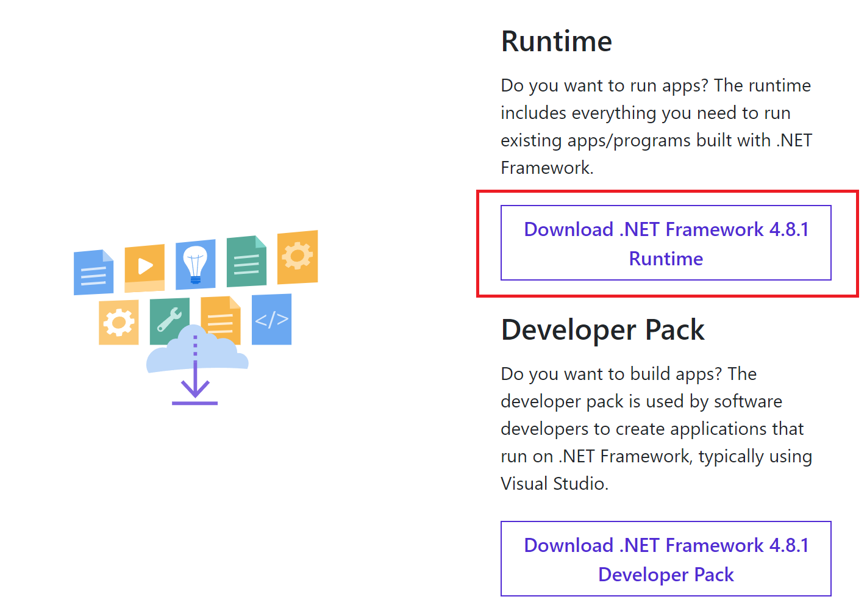
Task: Click the cloud download arrow icon
Action: pyautogui.click(x=196, y=366)
